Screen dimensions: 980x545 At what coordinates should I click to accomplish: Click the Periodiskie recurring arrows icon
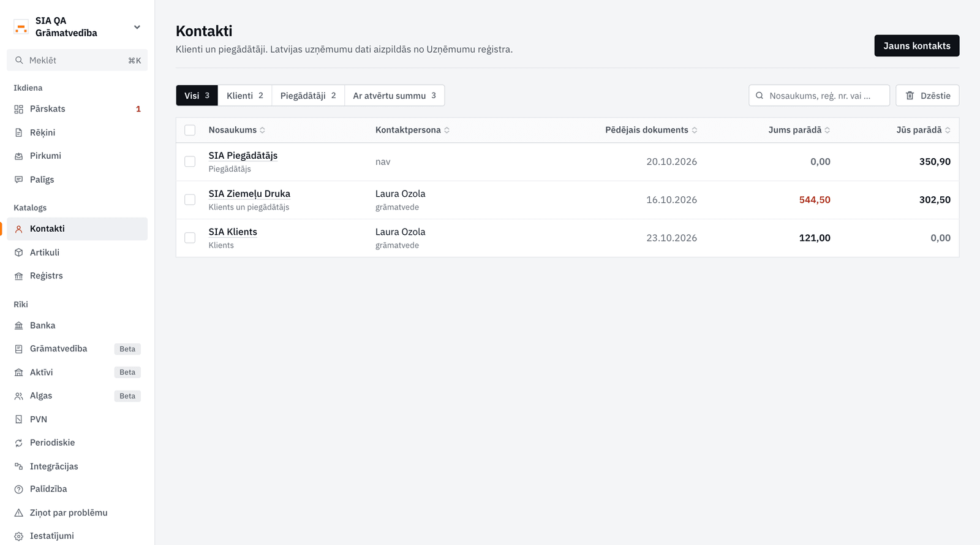(x=19, y=443)
